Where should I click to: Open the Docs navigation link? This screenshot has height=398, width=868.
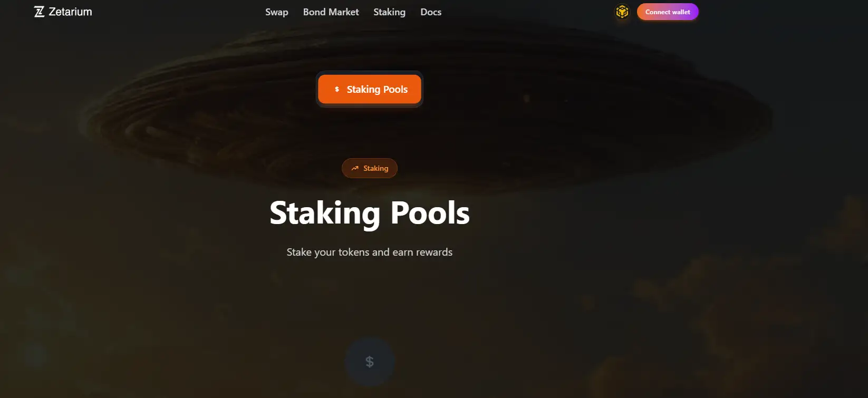[431, 12]
